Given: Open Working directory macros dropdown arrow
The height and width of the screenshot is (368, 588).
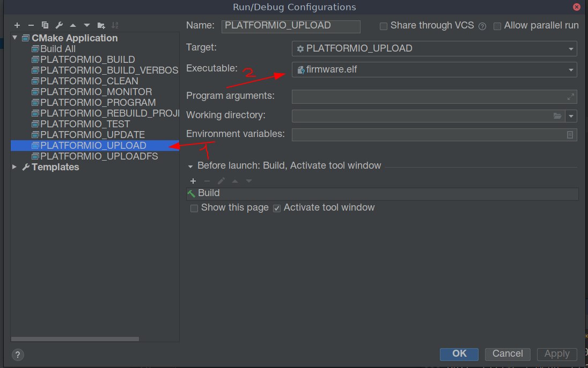Looking at the screenshot, I should [x=571, y=116].
